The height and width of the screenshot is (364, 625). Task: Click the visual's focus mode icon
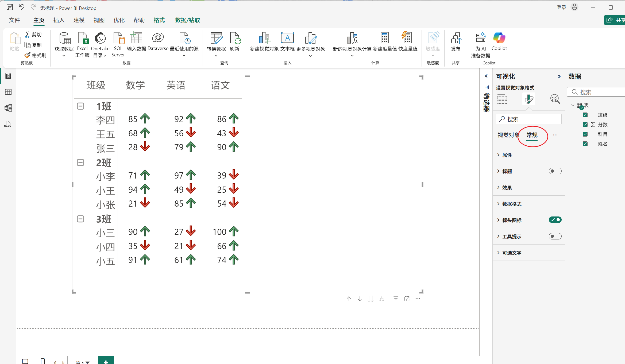[x=407, y=299]
